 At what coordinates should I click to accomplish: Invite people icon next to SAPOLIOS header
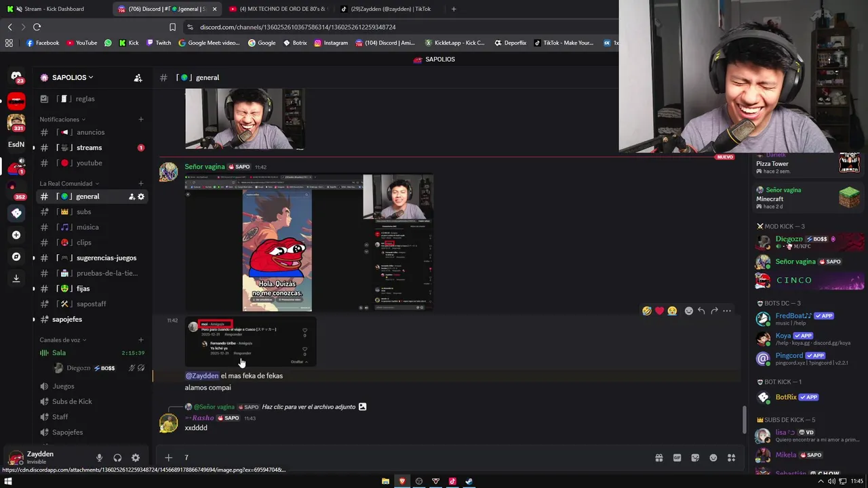tap(138, 78)
